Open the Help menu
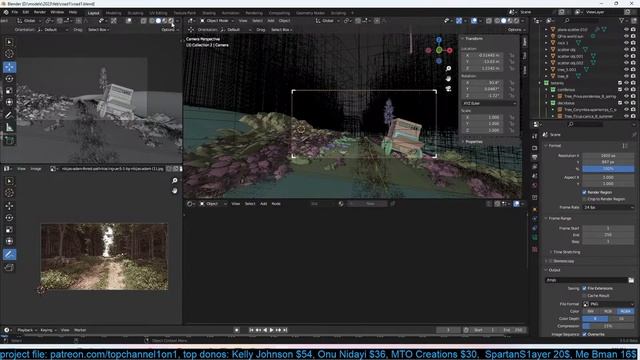The height and width of the screenshot is (360, 640). point(73,12)
